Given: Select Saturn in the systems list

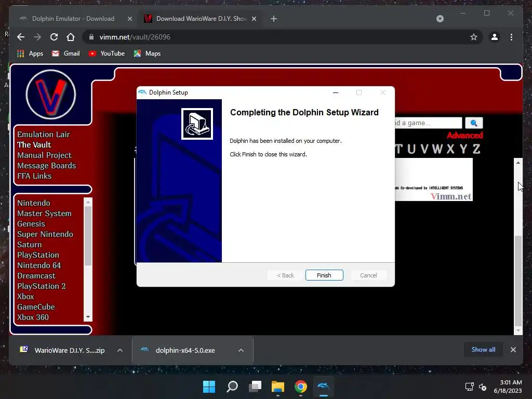Looking at the screenshot, I should [29, 245].
